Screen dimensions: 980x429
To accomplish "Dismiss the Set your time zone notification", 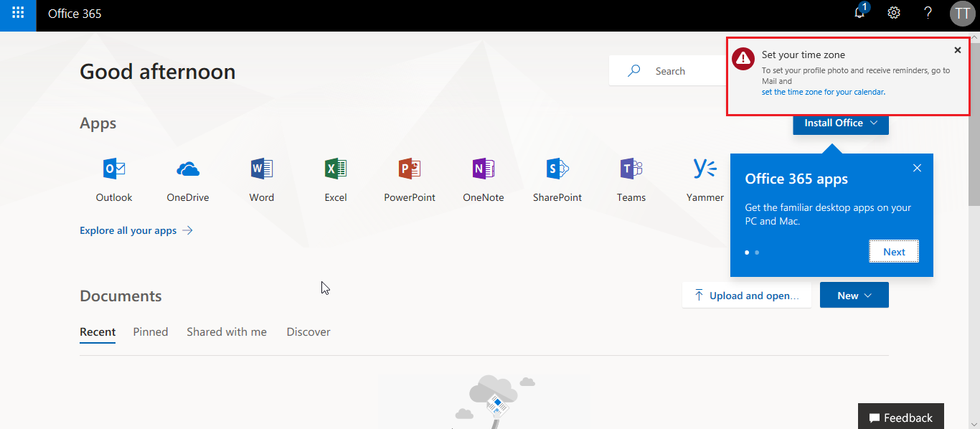I will 958,50.
